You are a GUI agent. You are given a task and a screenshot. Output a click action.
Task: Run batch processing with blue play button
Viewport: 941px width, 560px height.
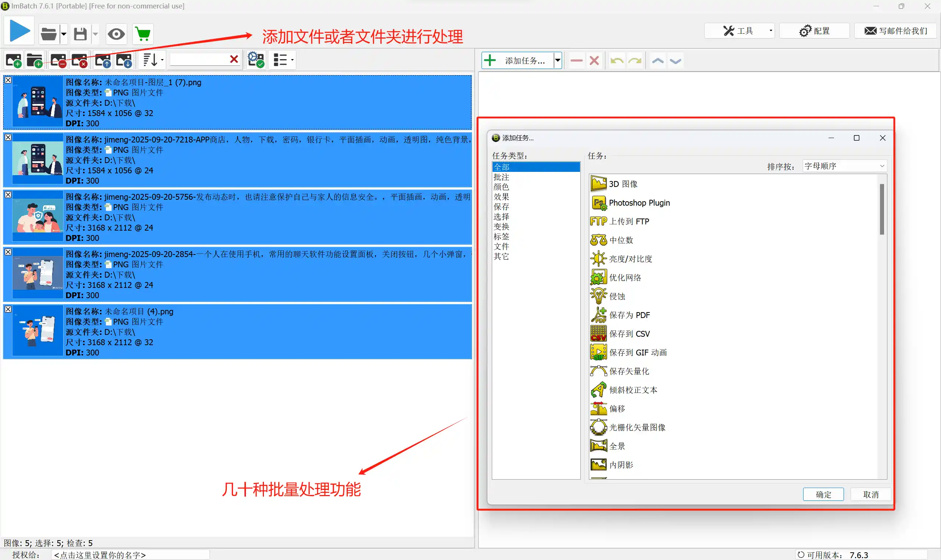click(19, 31)
